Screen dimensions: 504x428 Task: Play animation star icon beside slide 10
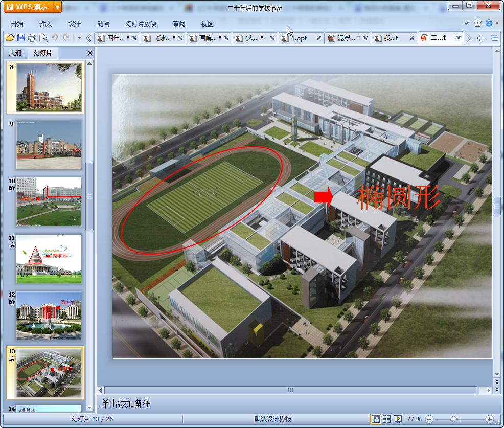(12, 188)
